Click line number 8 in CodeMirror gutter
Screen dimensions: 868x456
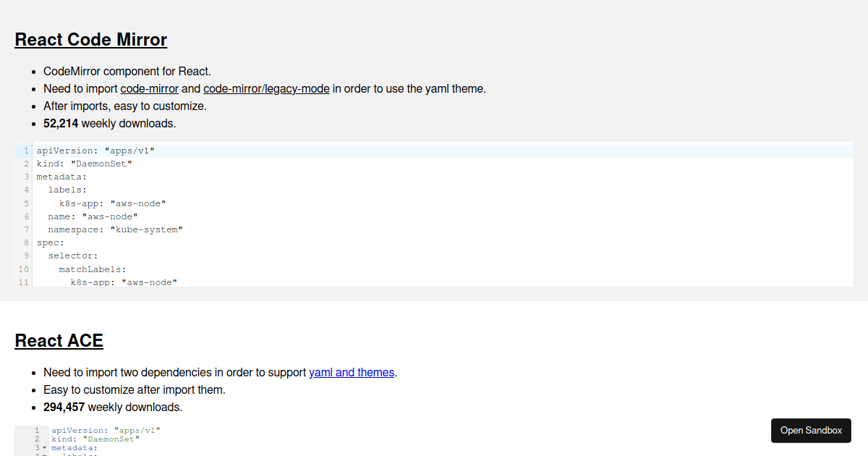[25, 242]
